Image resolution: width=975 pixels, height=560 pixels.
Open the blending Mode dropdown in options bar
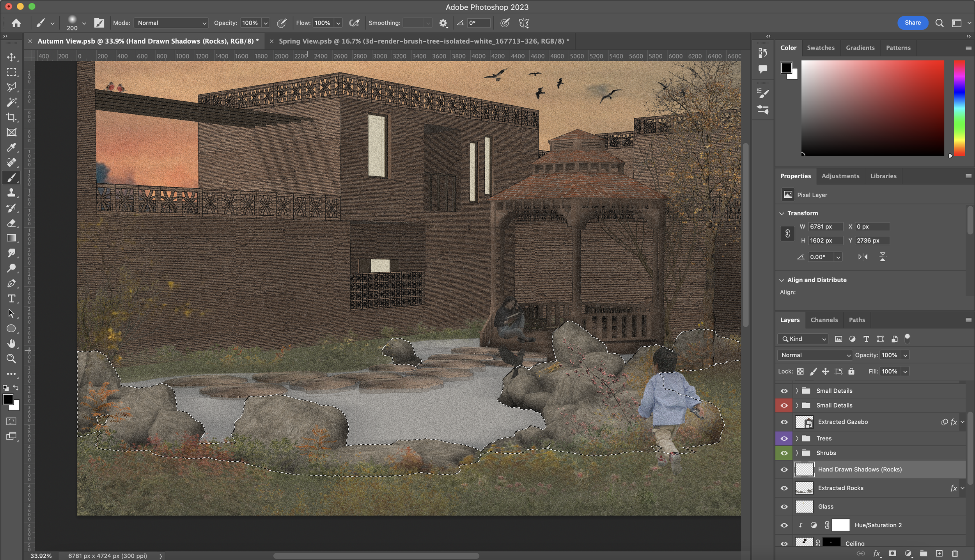coord(171,23)
